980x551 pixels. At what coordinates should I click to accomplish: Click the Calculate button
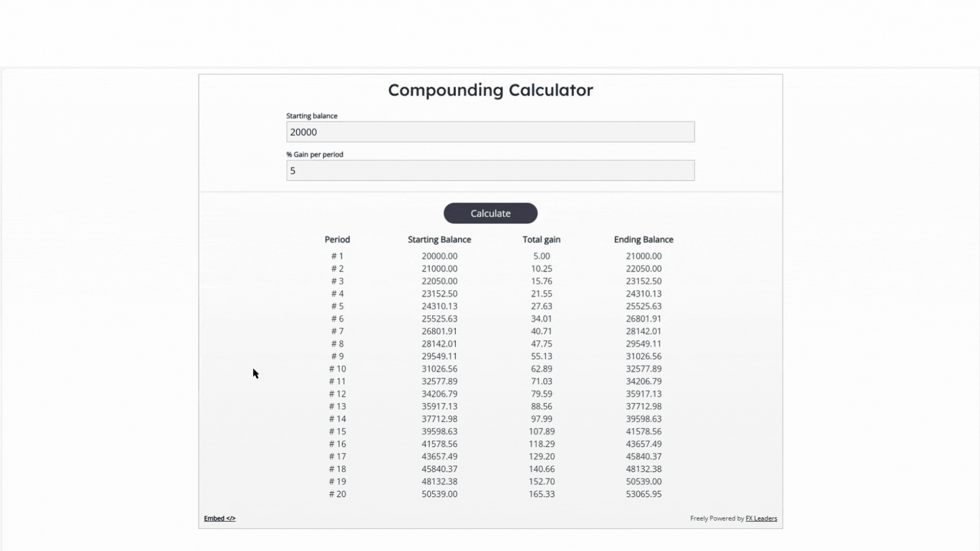click(x=490, y=213)
